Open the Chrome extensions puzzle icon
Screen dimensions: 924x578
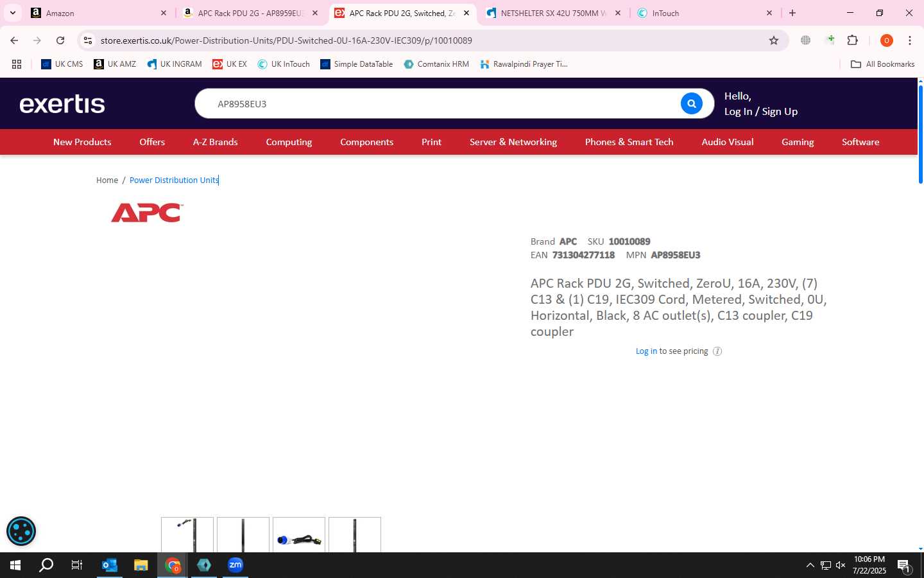point(853,40)
